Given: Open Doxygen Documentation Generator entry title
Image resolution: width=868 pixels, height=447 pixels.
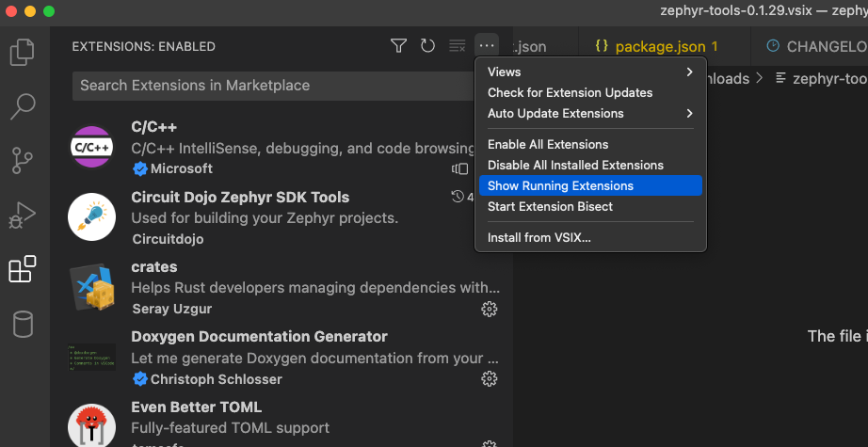Looking at the screenshot, I should point(259,337).
